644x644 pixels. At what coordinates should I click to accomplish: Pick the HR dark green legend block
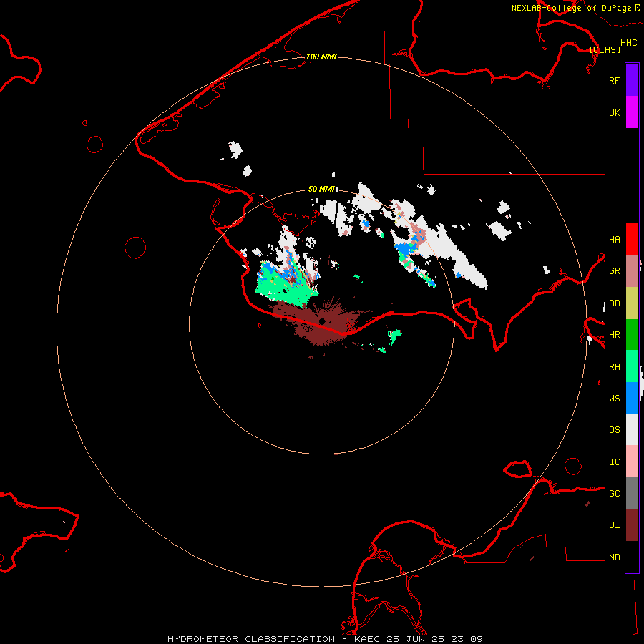pyautogui.click(x=632, y=335)
